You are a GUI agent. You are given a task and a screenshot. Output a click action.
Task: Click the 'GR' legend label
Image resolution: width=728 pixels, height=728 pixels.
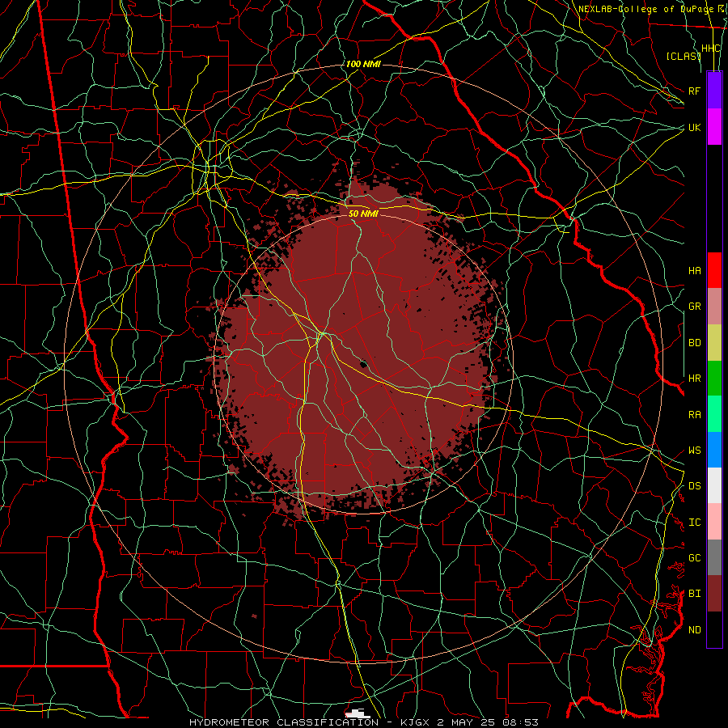point(694,307)
